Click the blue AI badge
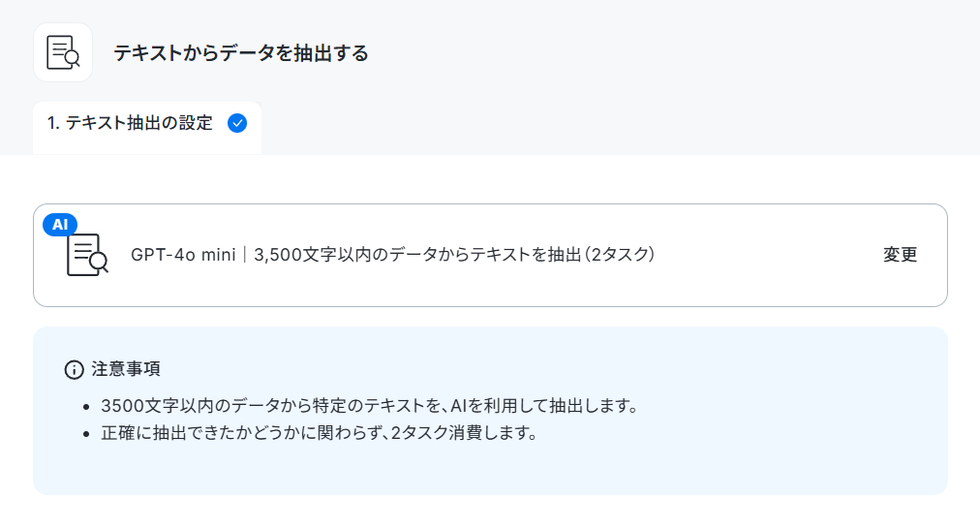Screen dimensions: 980x529 (60, 225)
